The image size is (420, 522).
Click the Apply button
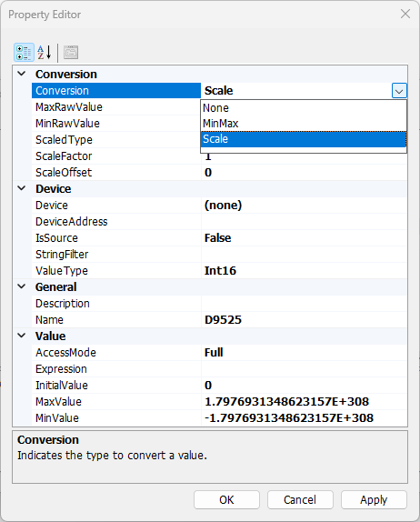[x=374, y=499]
